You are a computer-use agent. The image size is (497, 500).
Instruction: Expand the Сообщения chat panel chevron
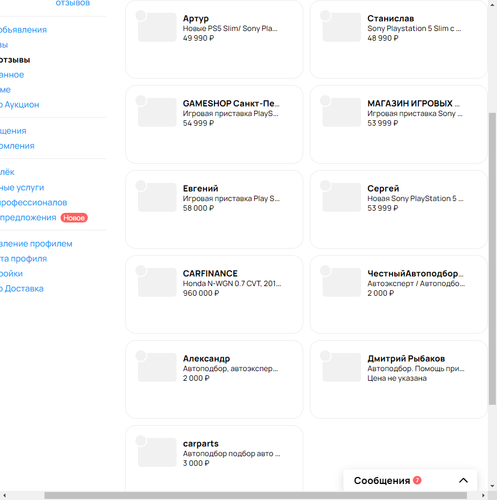pos(463,480)
